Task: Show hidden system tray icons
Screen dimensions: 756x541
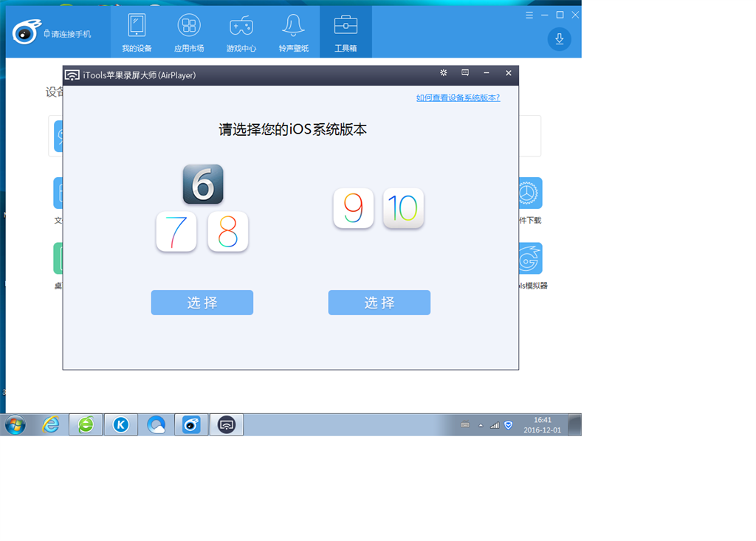Action: (x=481, y=425)
